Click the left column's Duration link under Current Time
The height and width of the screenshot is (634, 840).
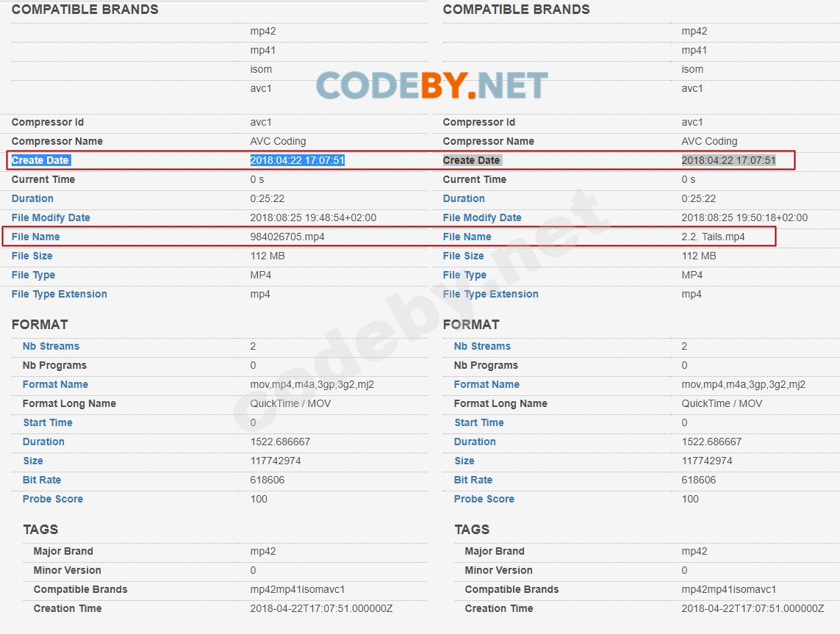(x=32, y=198)
